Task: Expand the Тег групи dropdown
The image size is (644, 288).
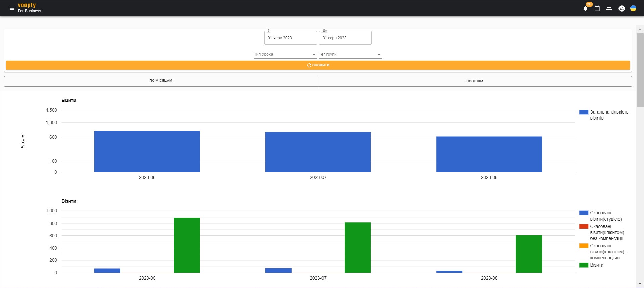Action: pos(350,54)
